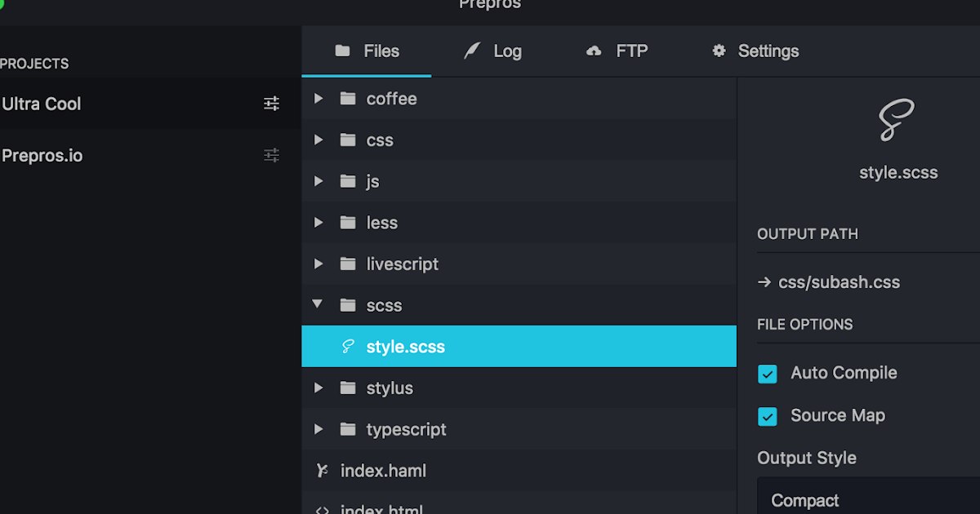Expand the typescript folder arrow
This screenshot has height=514, width=980.
click(318, 429)
